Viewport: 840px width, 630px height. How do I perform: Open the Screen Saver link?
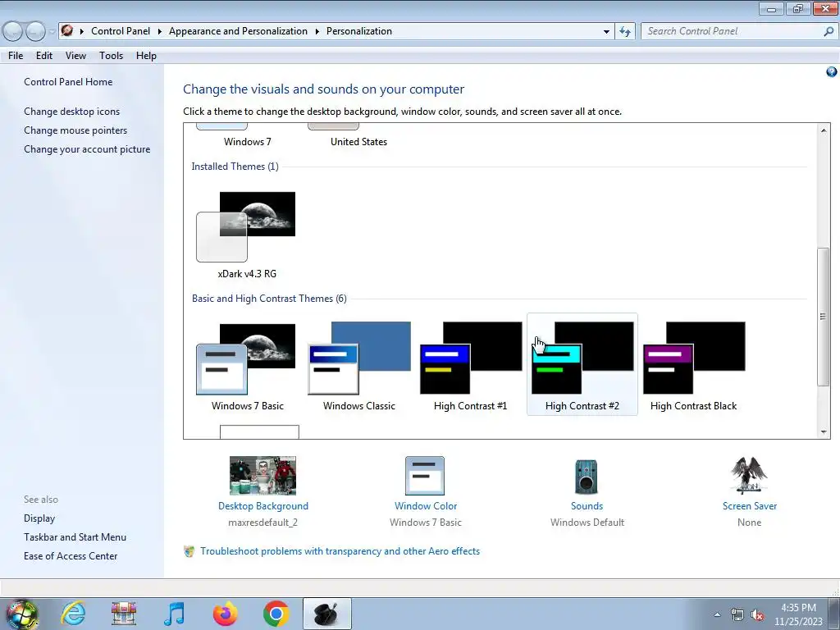(x=750, y=505)
